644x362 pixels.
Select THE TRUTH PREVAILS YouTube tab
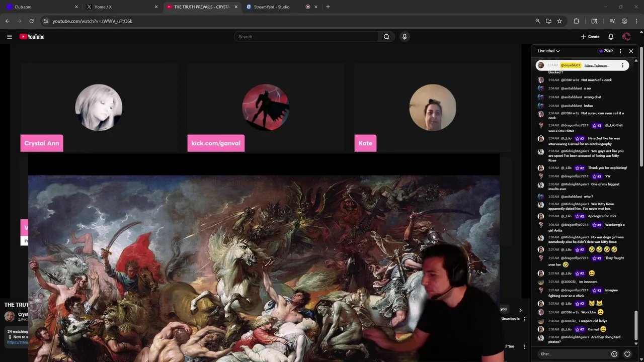[x=202, y=7]
